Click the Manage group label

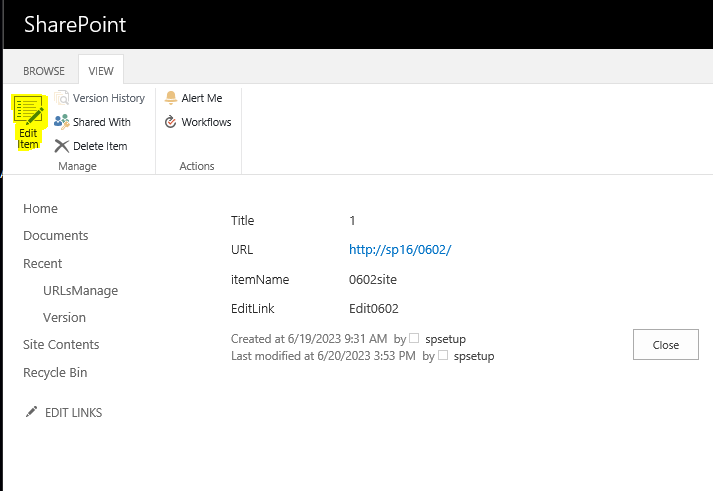pos(77,166)
